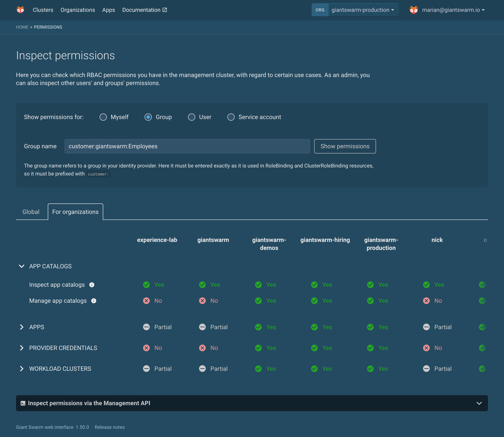Switch to the Global tab
Viewport: 504px width, 437px height.
pos(30,212)
